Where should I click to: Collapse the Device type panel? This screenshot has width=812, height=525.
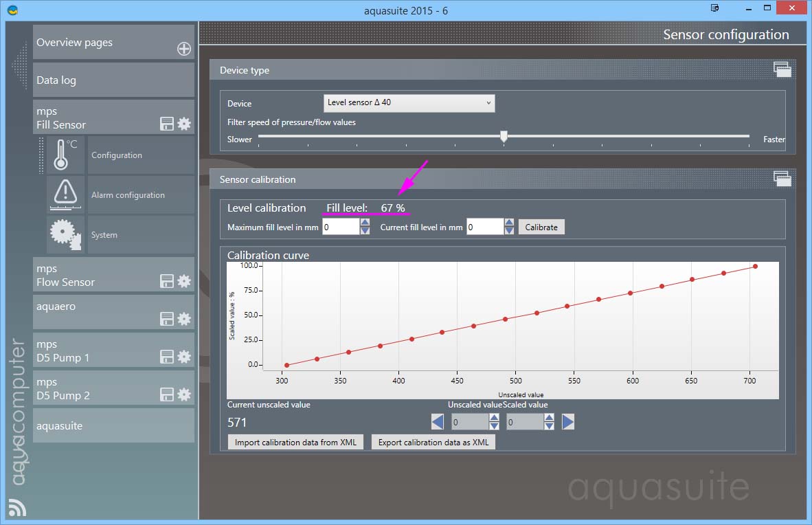[x=782, y=69]
